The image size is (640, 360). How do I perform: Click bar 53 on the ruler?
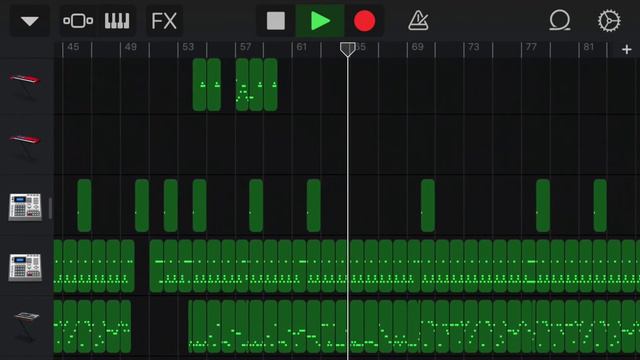(188, 47)
